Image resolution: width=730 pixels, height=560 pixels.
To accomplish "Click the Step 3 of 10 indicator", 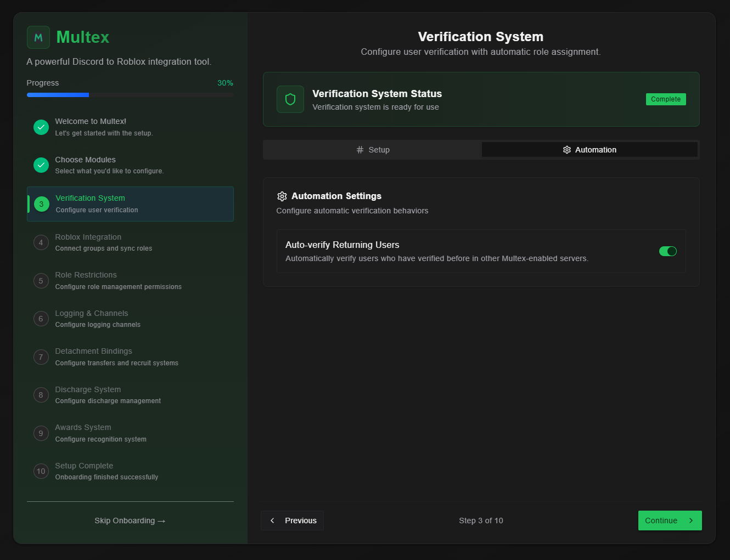I will point(481,521).
